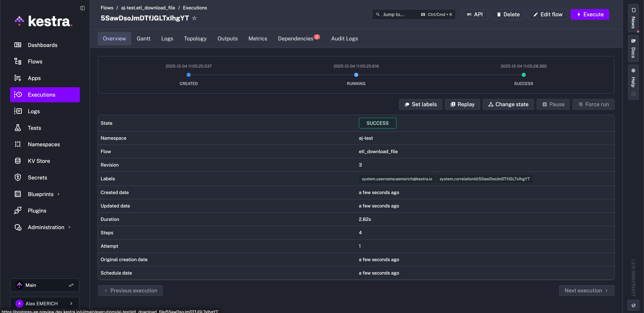Switch to the Gantt tab
Viewport: 644px width, 313px height.
point(143,39)
